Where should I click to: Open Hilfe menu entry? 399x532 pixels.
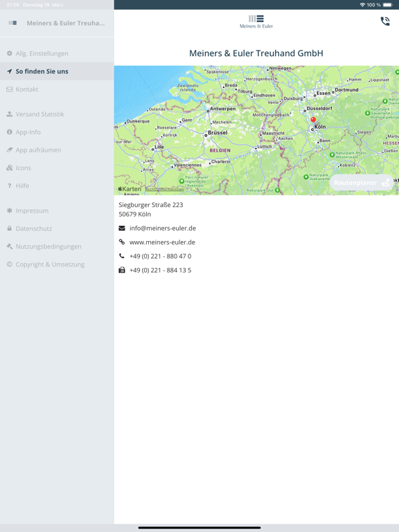point(57,186)
